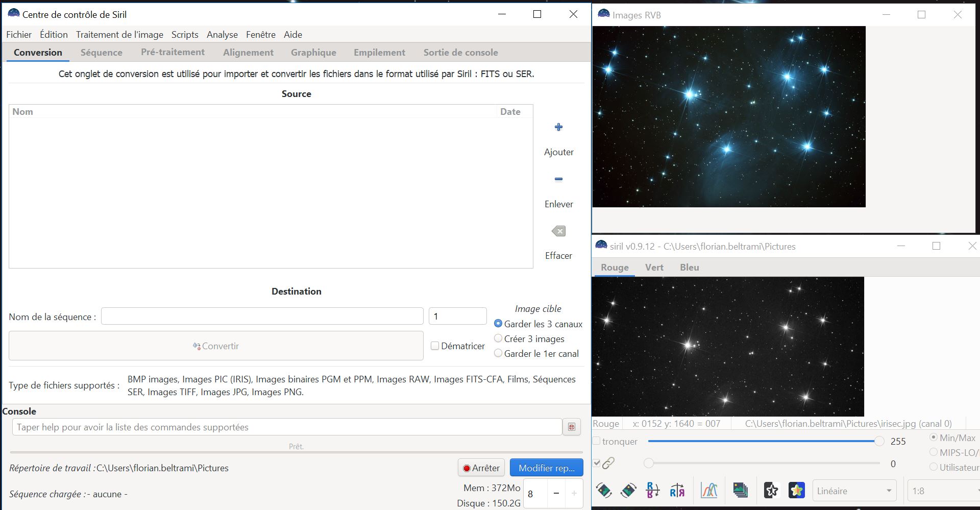Switch to the Graphique tab
Screen dimensions: 980x510
click(313, 53)
